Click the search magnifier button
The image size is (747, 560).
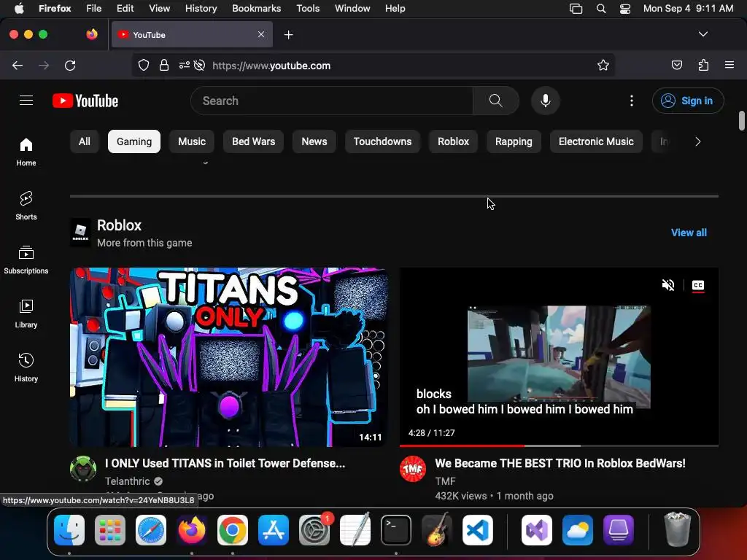[495, 101]
